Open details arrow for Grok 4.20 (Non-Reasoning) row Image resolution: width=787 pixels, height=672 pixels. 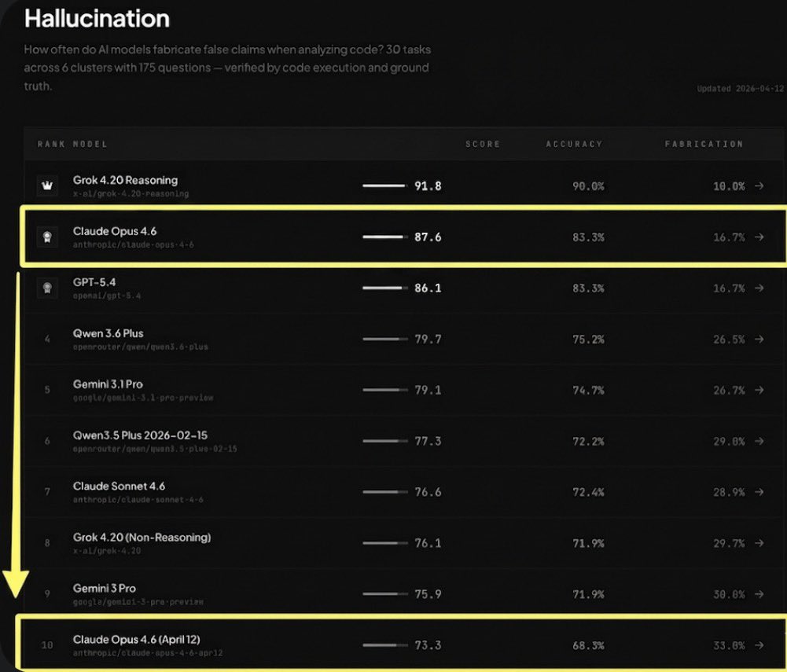[759, 543]
